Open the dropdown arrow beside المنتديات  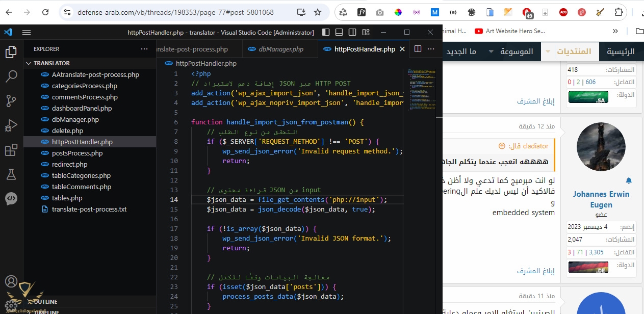tap(548, 51)
